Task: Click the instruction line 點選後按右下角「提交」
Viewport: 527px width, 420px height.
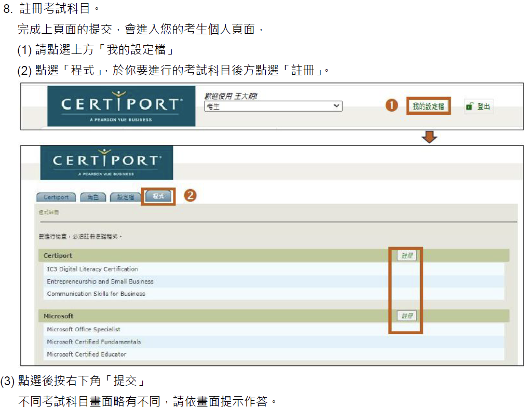Action: [x=82, y=381]
